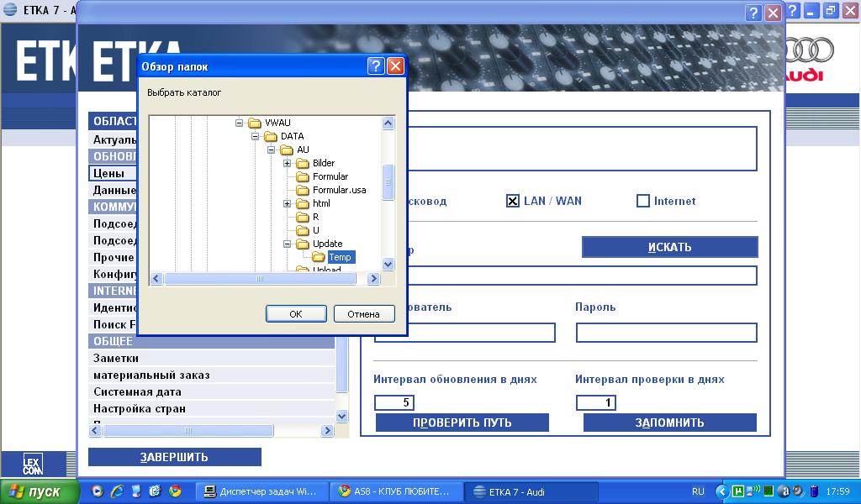Click the Отмена button
Image resolution: width=861 pixels, height=504 pixels.
pos(364,313)
